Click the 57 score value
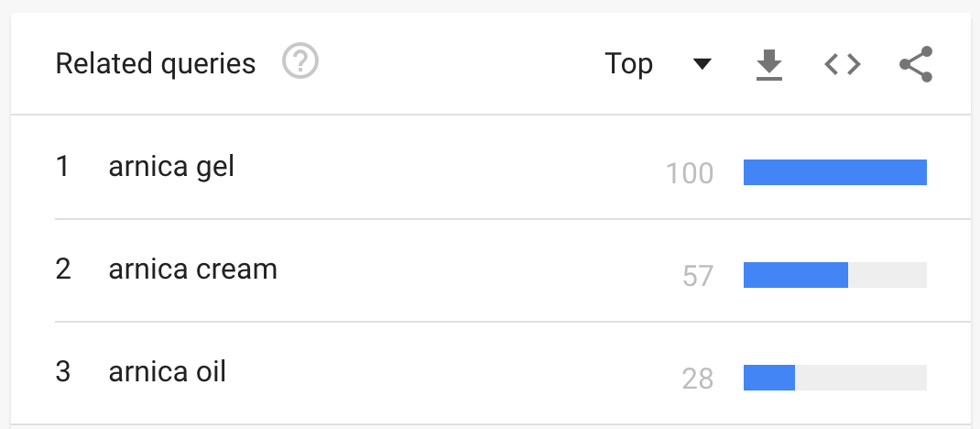This screenshot has height=429, width=980. [x=698, y=276]
